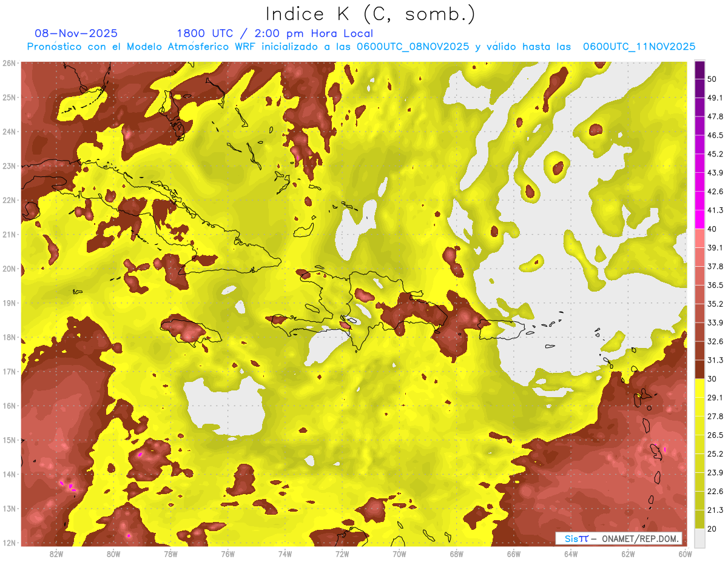
Task: Select the dark purple swatch above 50
Action: (x=699, y=70)
